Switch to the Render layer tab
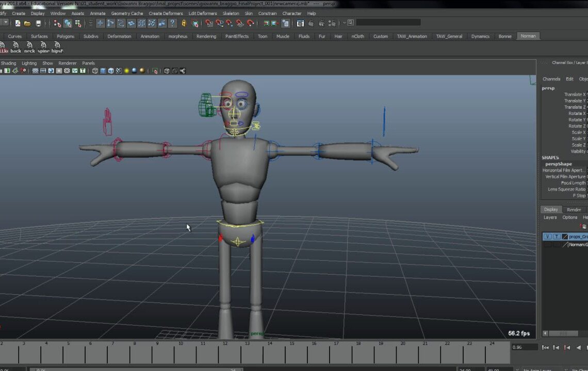Screen dimensions: 588x371 pos(574,209)
